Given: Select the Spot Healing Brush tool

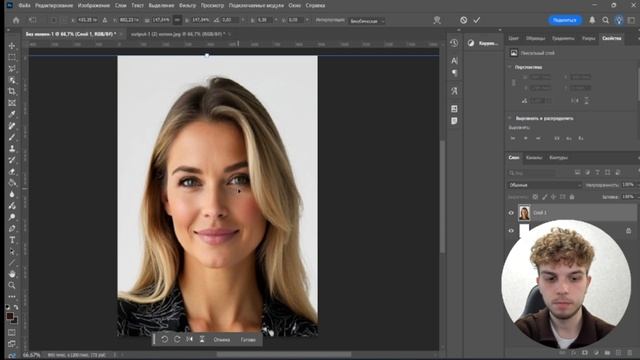Looking at the screenshot, I should pyautogui.click(x=12, y=126).
